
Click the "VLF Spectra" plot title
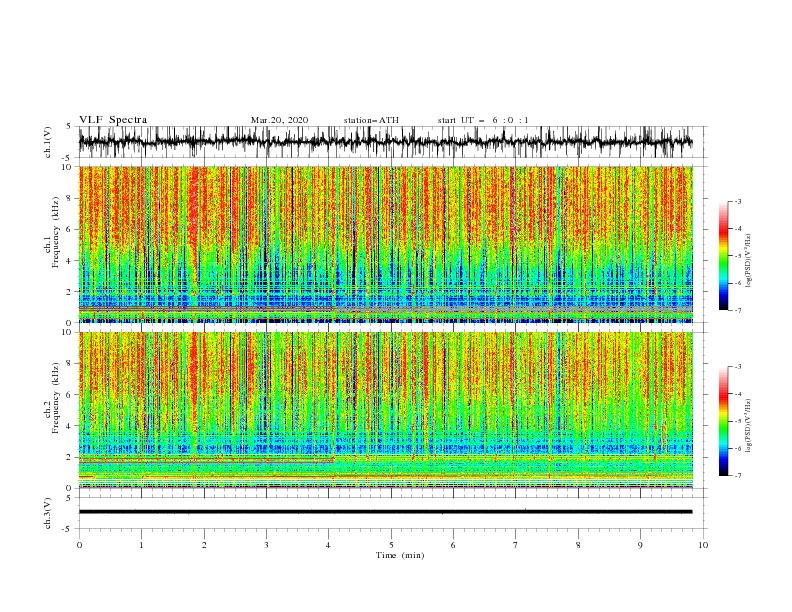[113, 120]
